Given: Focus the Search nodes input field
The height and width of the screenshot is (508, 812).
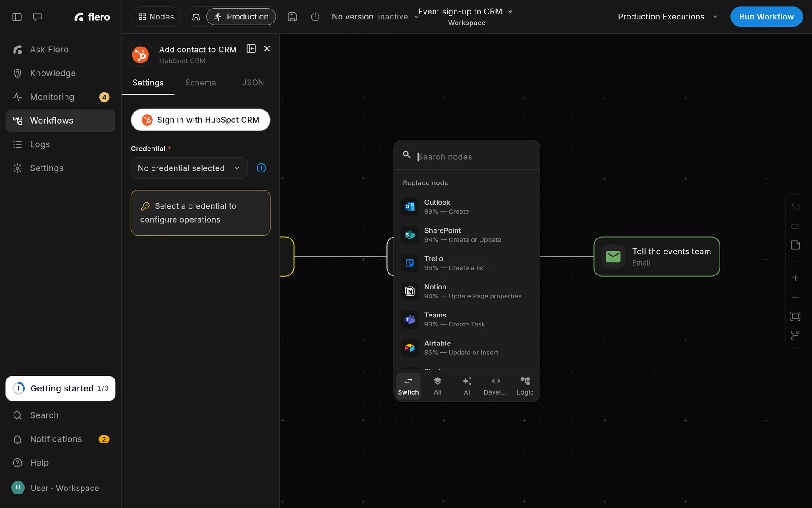Looking at the screenshot, I should pos(475,157).
